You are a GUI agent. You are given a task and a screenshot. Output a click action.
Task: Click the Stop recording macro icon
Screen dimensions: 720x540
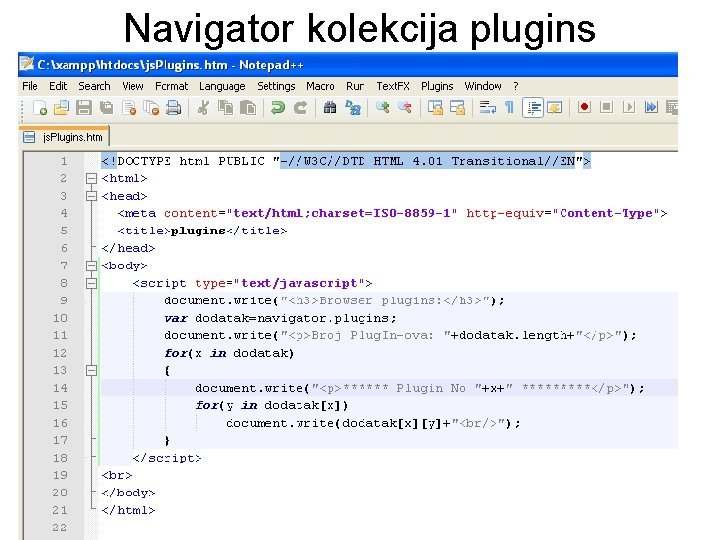(606, 107)
